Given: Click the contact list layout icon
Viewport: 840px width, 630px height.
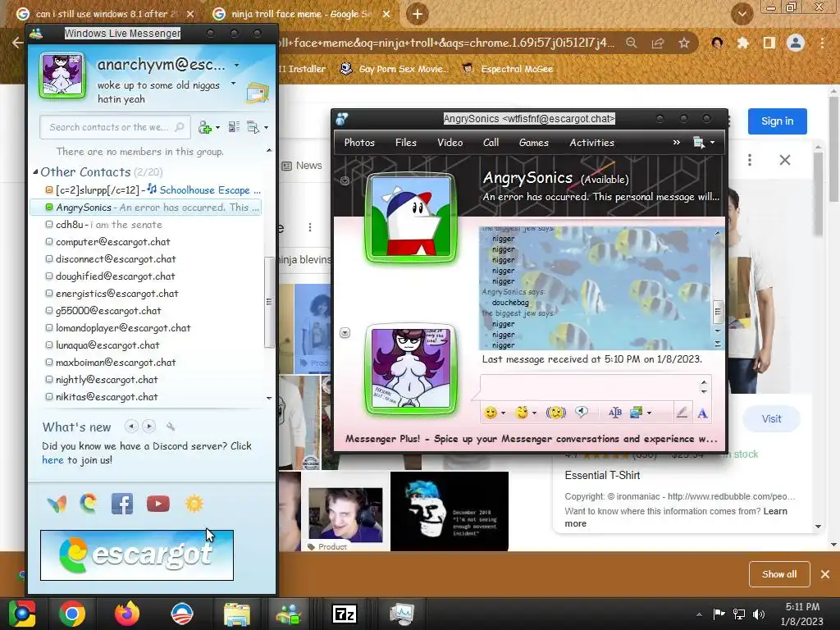Looking at the screenshot, I should 234,127.
